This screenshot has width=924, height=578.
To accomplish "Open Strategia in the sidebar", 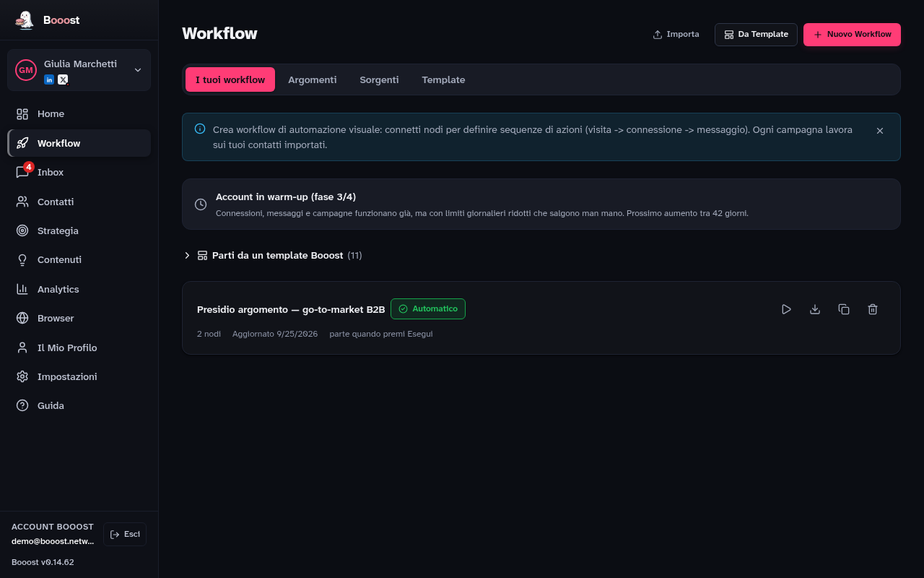I will click(x=79, y=231).
